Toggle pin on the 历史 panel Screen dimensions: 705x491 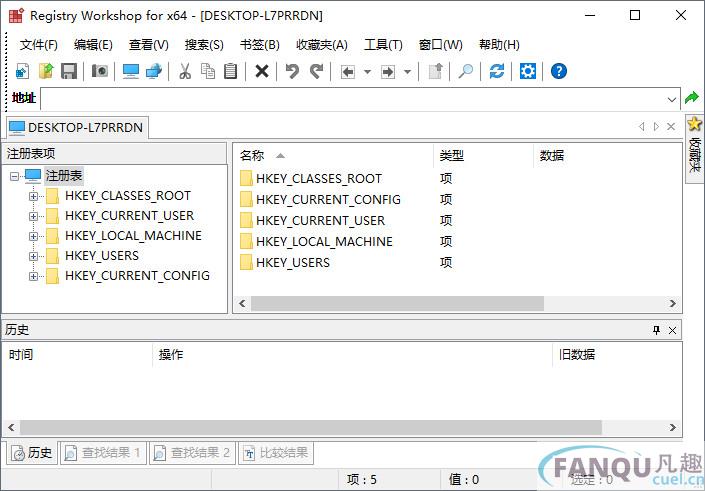click(x=657, y=330)
